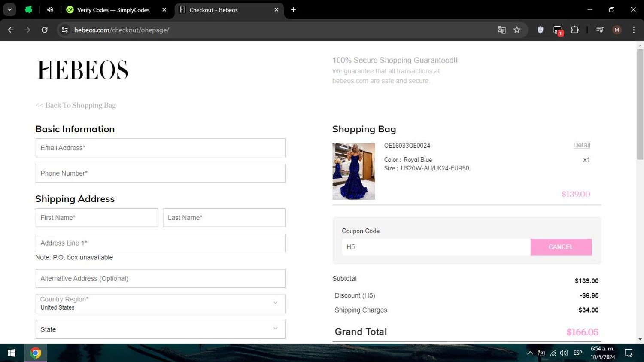Viewport: 644px width, 362px height.
Task: Click the Shipping Charges $34.00 amount
Action: (589, 310)
